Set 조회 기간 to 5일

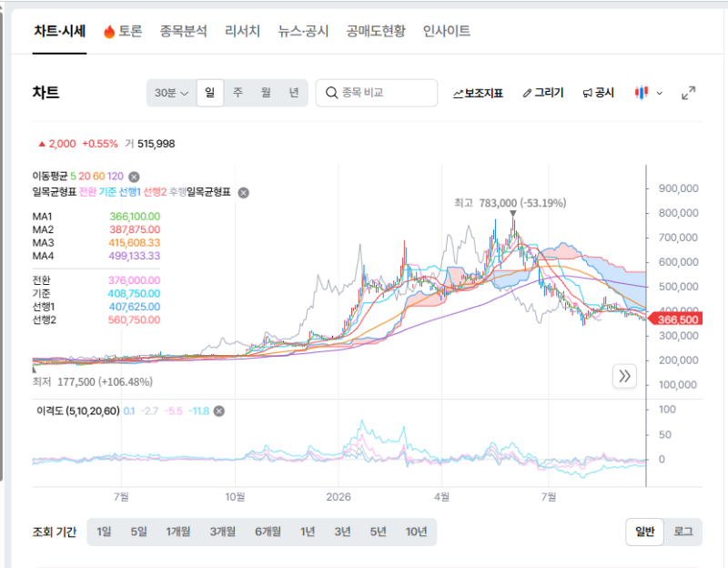pyautogui.click(x=139, y=532)
